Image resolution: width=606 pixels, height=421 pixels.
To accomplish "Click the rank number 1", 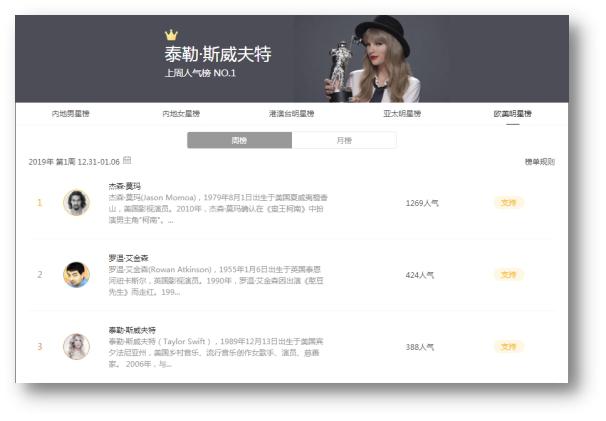I will (39, 203).
